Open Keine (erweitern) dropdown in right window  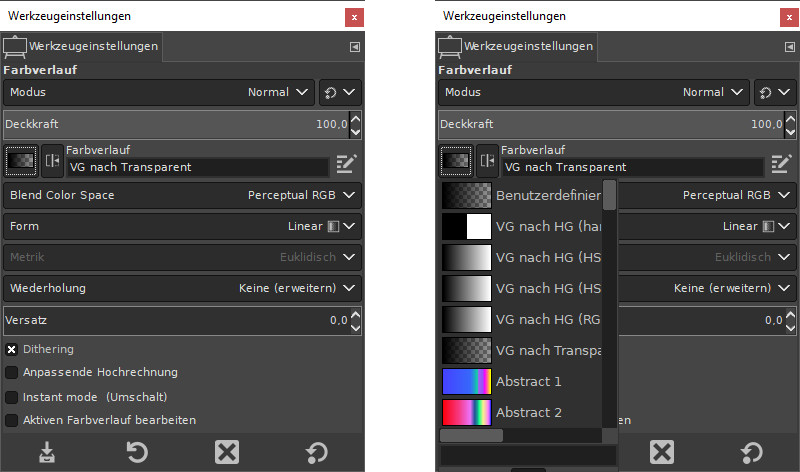[707, 288]
